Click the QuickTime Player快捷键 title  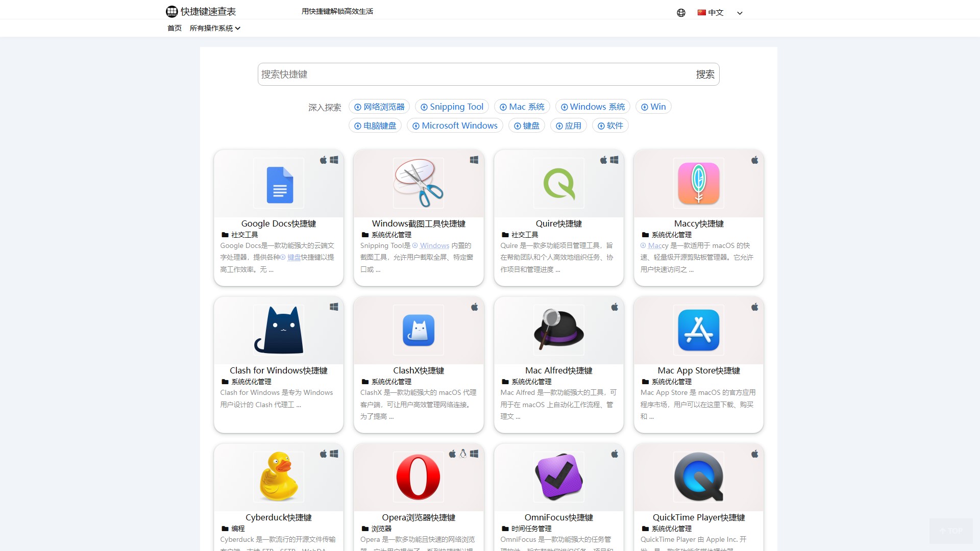click(698, 517)
